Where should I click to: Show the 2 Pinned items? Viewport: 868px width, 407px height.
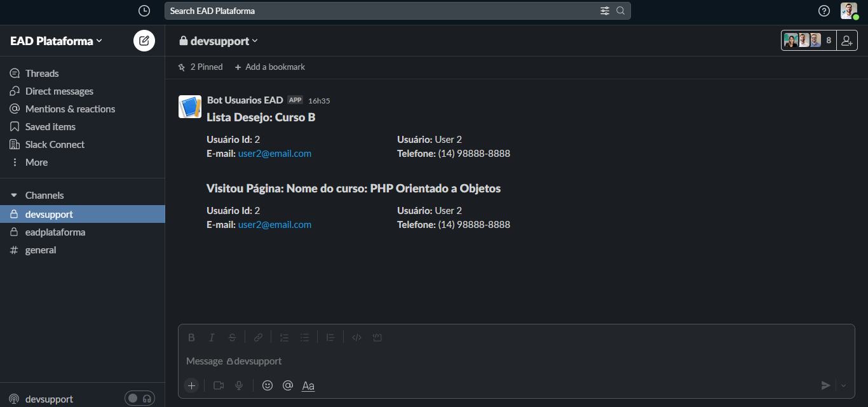[200, 67]
